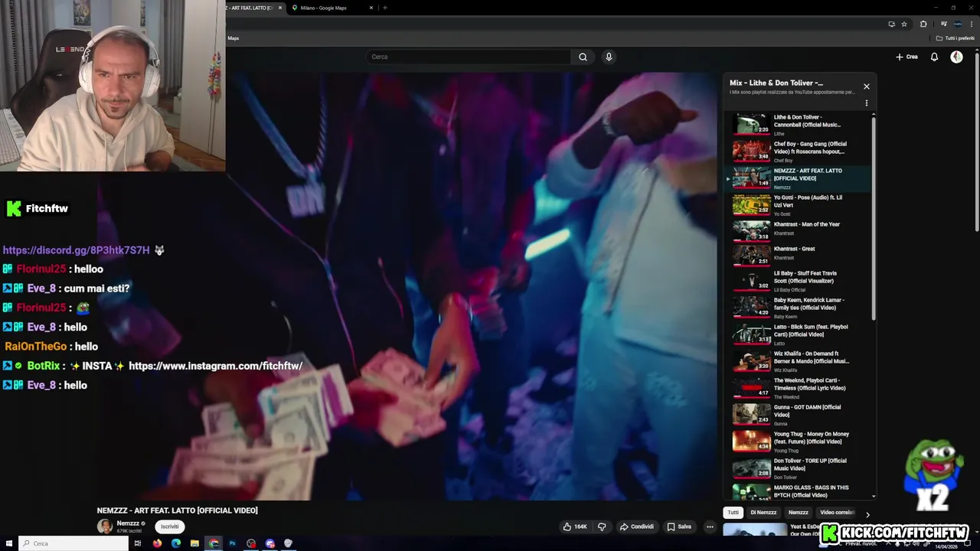Click the Condividi share button
Viewport: 980px width, 551px height.
coord(637,527)
